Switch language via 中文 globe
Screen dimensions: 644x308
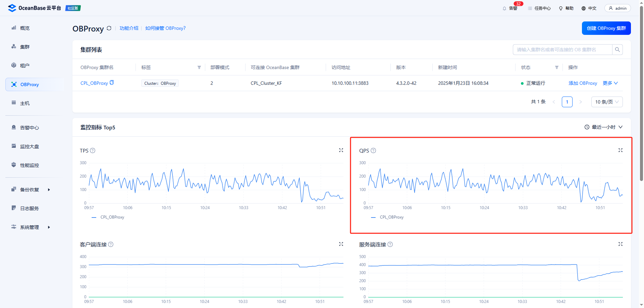point(589,8)
